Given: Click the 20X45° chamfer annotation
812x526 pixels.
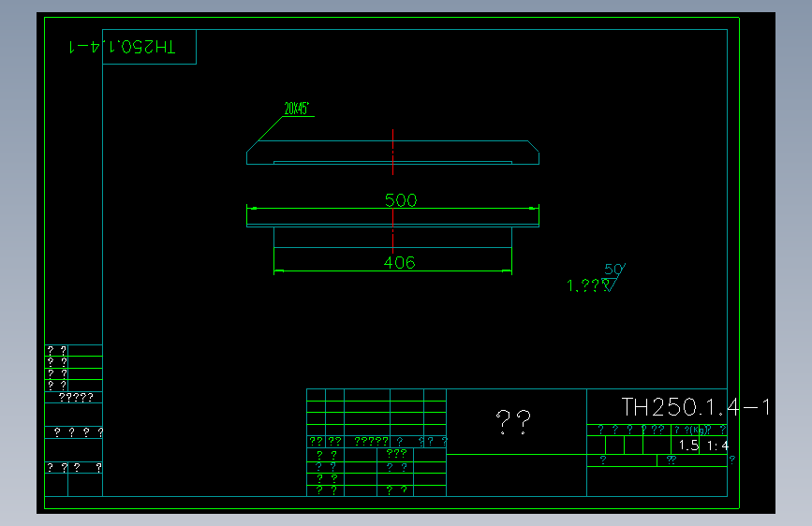Looking at the screenshot, I should 297,109.
